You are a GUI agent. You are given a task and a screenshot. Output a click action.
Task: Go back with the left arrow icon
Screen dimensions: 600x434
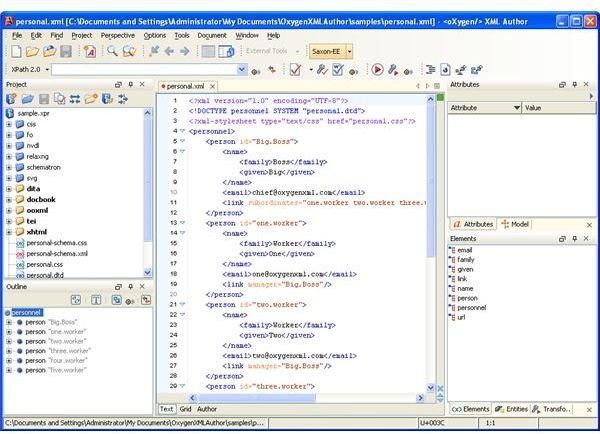tap(169, 51)
